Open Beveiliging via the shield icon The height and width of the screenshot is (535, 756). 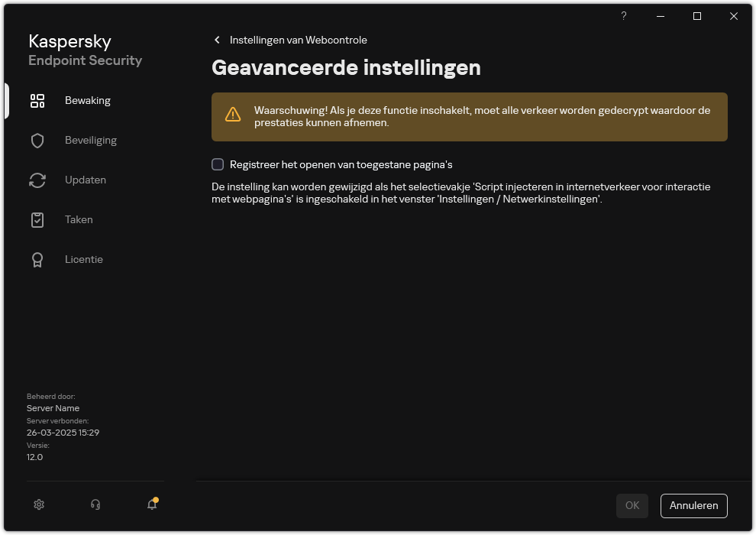37,140
